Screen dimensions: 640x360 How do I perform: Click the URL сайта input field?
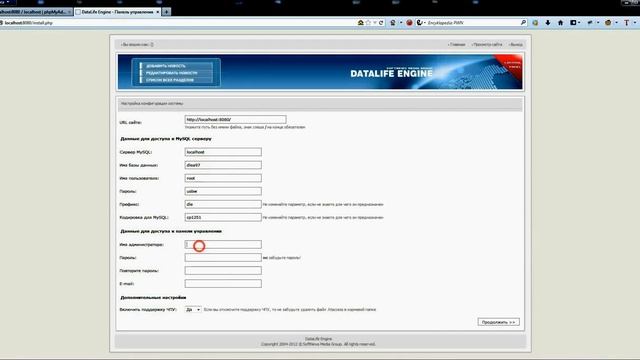click(x=236, y=119)
